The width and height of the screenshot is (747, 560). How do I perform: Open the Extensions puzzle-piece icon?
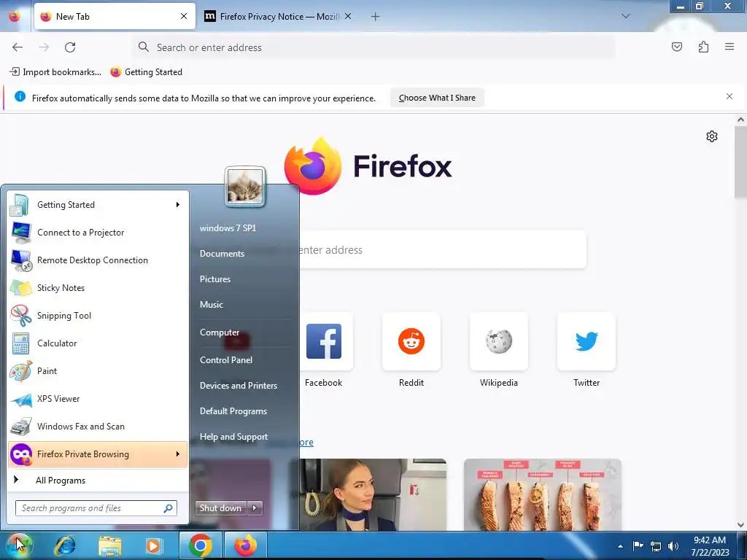[703, 47]
